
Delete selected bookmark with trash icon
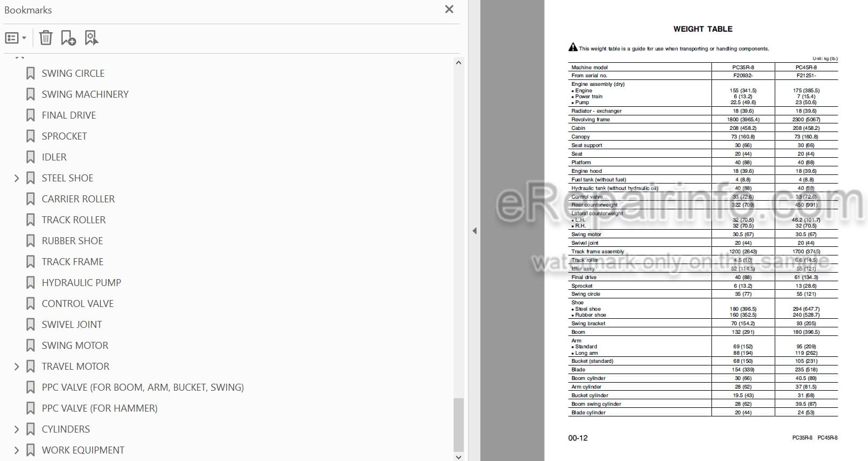[x=46, y=38]
